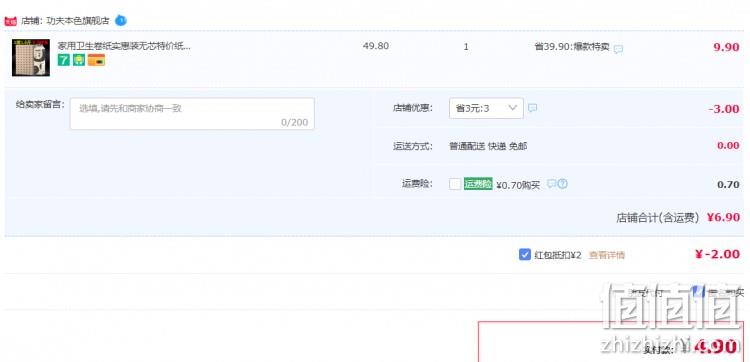The width and height of the screenshot is (750, 362).
Task: Open the toilet paper product thumbnail
Action: (31, 58)
